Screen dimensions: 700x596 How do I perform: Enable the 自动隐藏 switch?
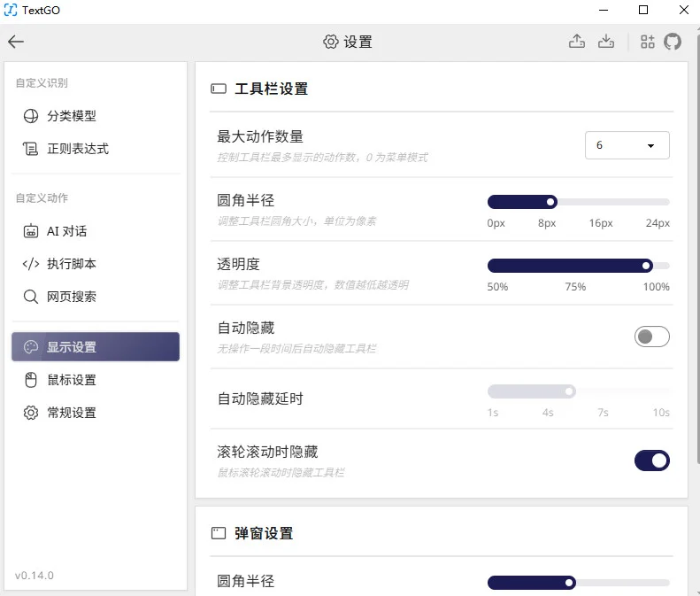pos(652,337)
